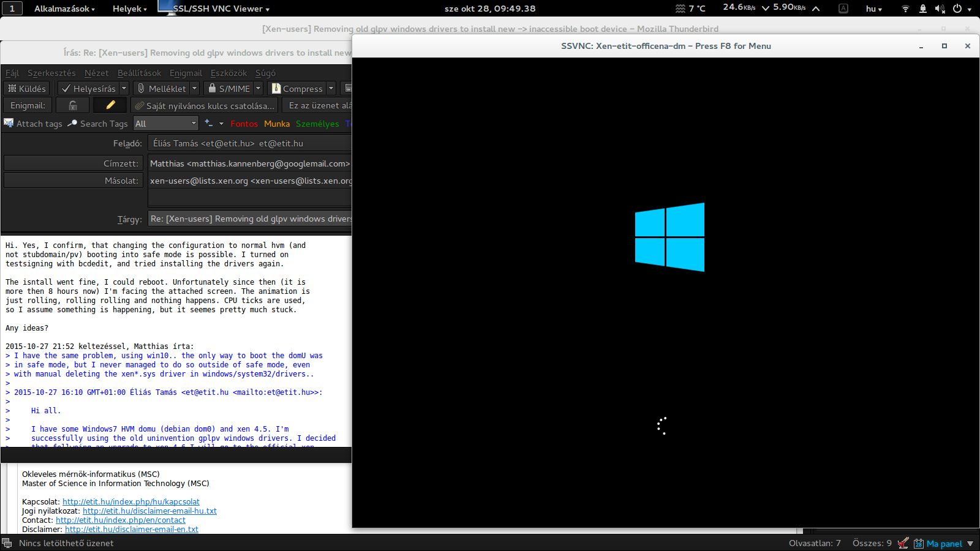Toggle the muted volume icon in system tray
The image size is (980, 551).
(x=940, y=9)
